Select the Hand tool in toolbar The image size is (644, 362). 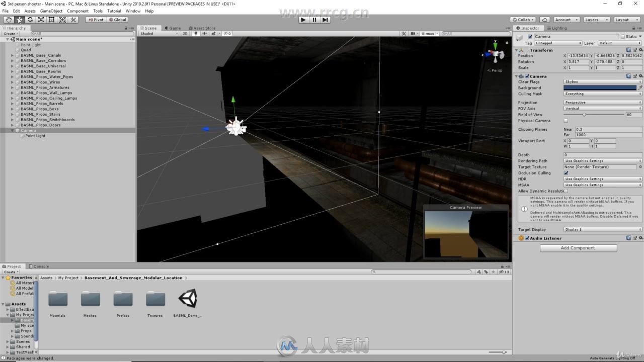click(x=9, y=20)
